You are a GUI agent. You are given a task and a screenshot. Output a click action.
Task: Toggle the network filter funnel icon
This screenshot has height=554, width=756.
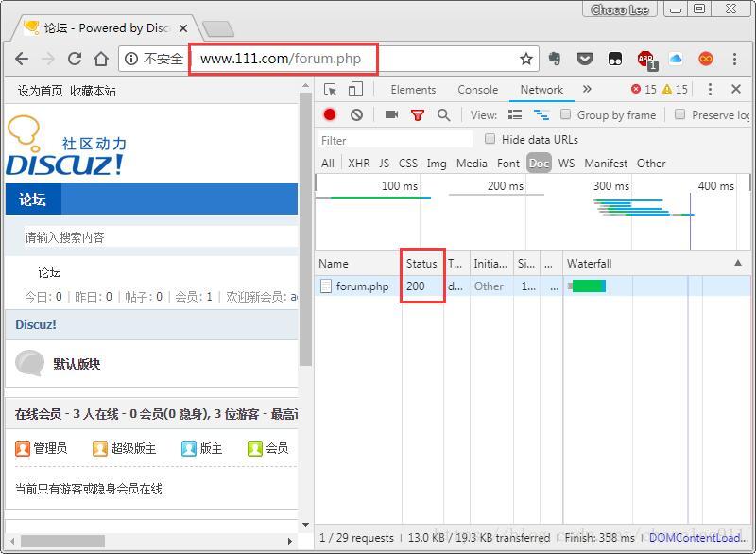418,114
